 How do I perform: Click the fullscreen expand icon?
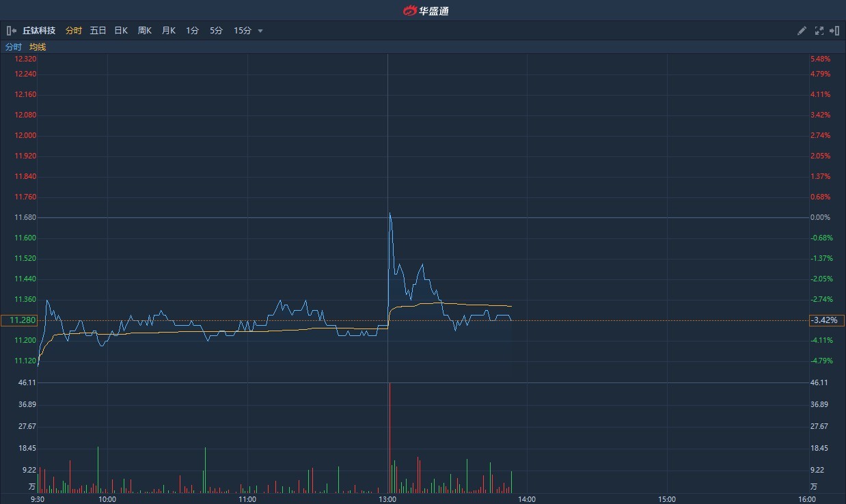pos(819,31)
